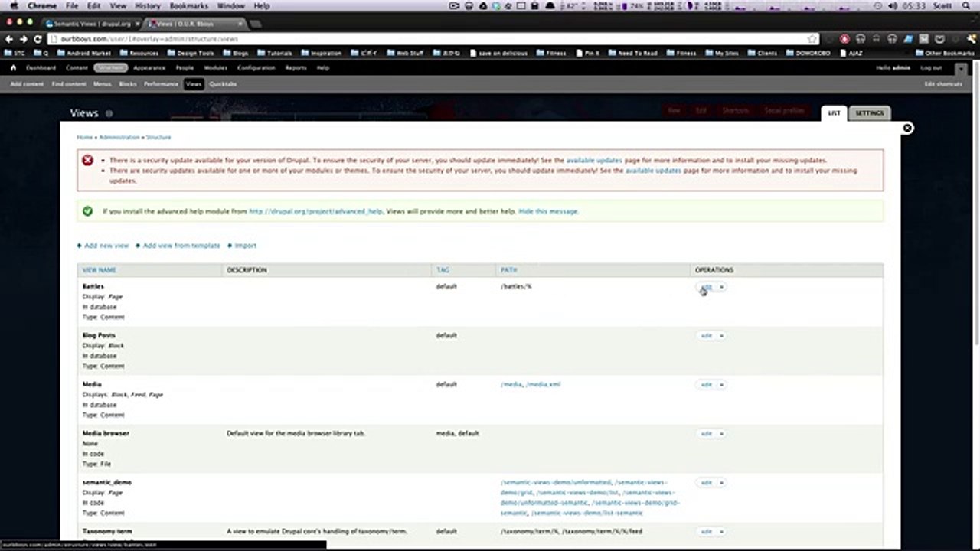Open the Need To Read bookmark folder

pos(632,54)
